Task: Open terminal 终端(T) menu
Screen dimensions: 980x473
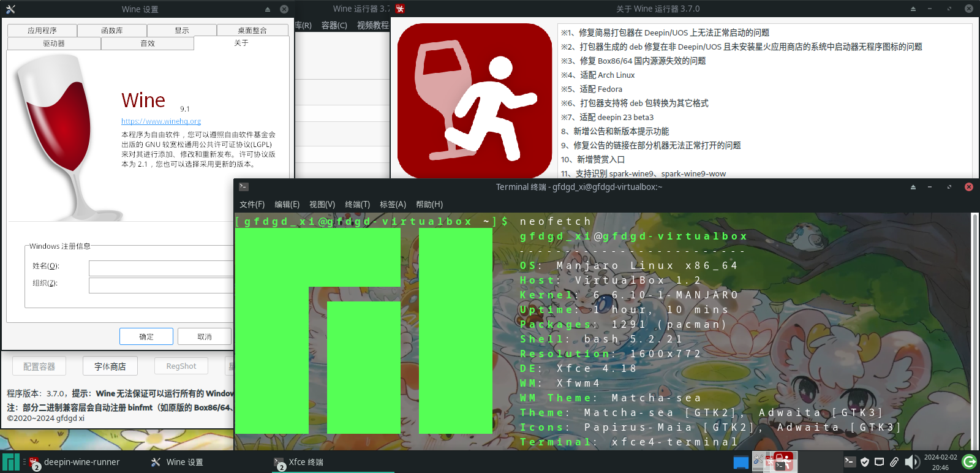Action: click(358, 204)
